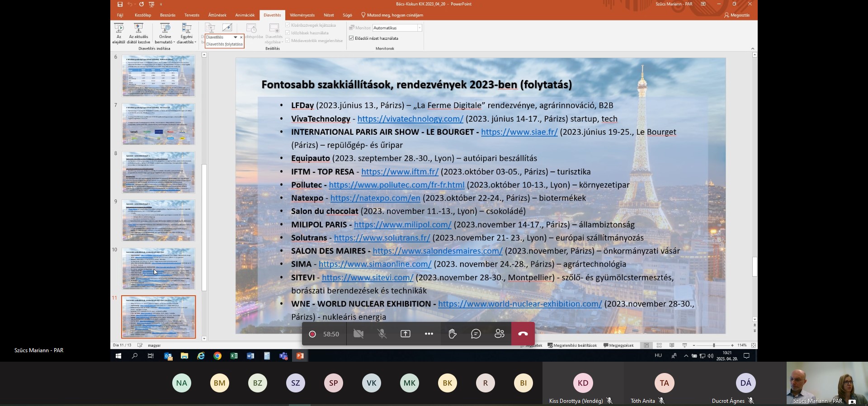Click zoom in plus button
Image resolution: width=868 pixels, height=406 pixels.
732,345
